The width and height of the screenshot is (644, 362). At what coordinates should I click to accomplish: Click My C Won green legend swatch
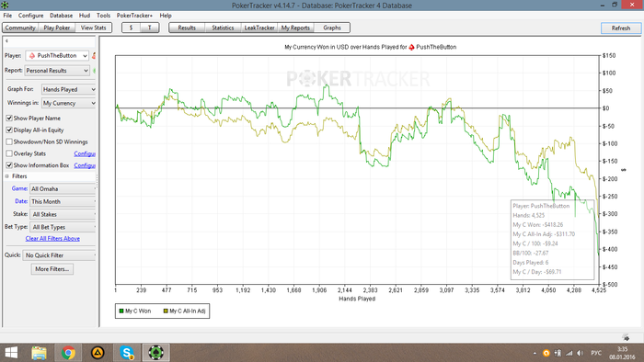[x=121, y=311]
